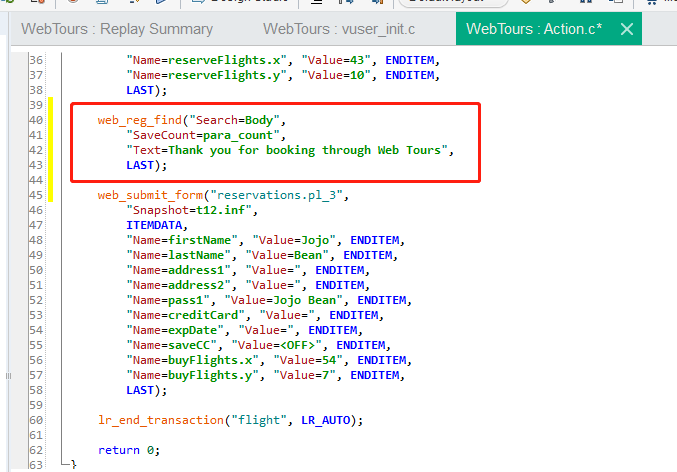Click the lr_end_transaction("flight") statement

tap(231, 420)
